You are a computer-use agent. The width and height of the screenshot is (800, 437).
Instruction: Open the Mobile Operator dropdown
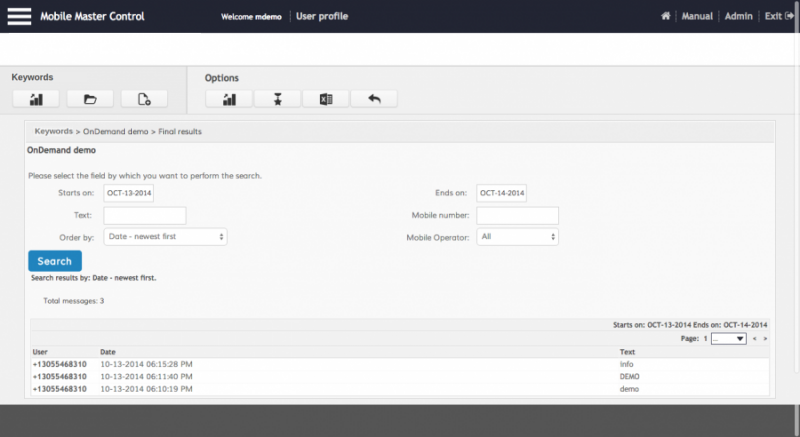(x=517, y=237)
